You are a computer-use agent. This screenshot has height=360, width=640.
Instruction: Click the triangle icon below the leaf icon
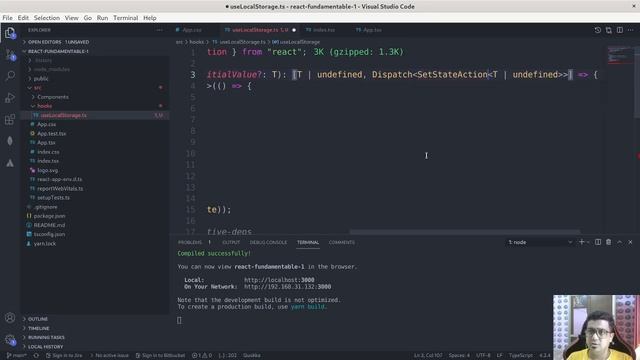10,163
